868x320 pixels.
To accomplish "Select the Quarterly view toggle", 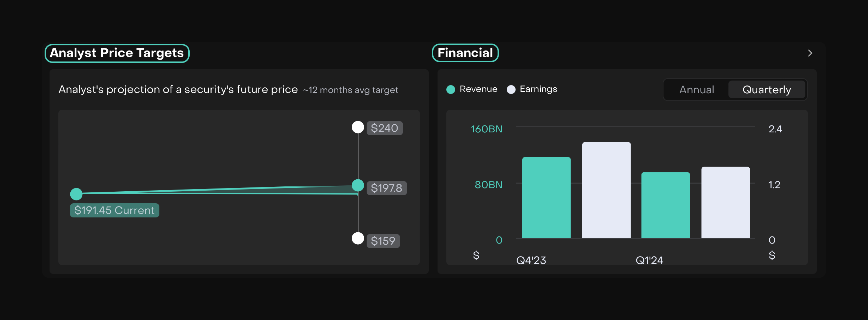I will pos(766,90).
